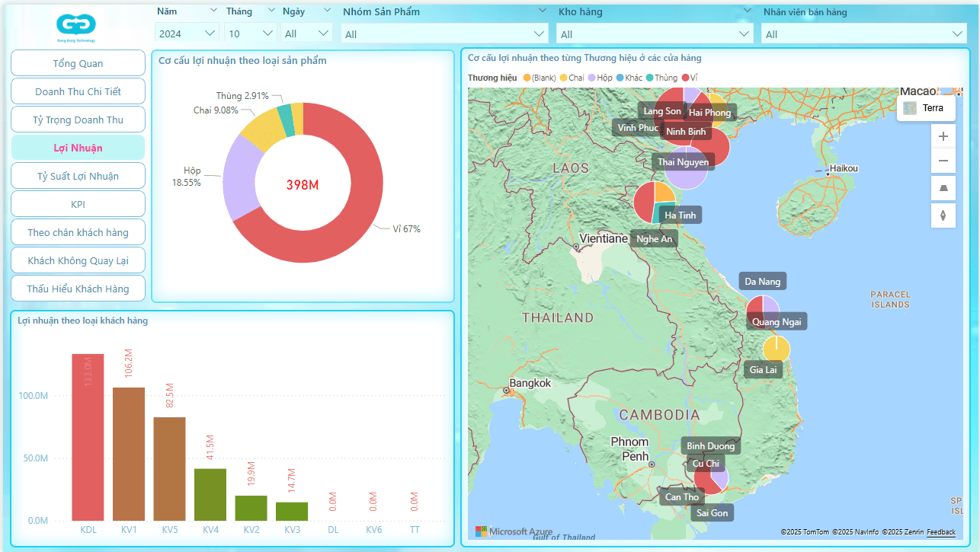Open the KPI page
The height and width of the screenshot is (552, 980).
(78, 204)
